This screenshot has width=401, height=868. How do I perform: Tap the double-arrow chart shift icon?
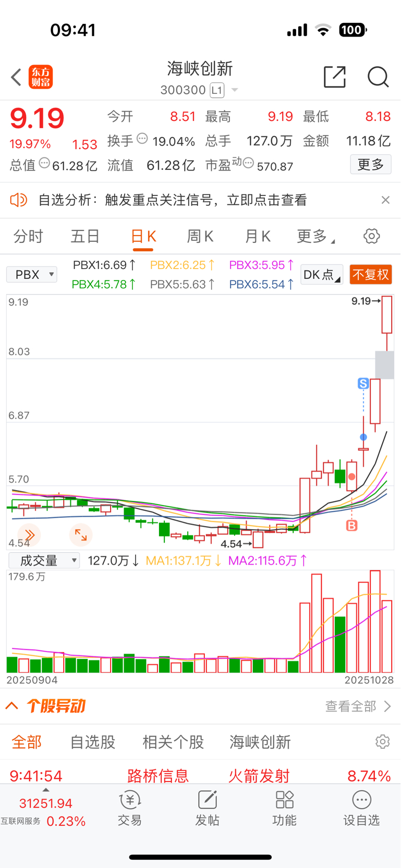[29, 535]
